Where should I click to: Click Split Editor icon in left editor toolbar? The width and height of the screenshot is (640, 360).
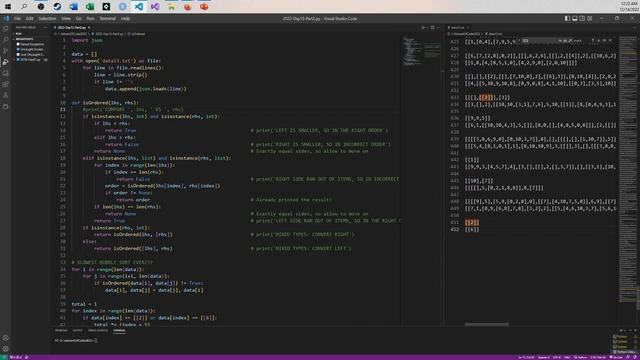click(x=433, y=28)
